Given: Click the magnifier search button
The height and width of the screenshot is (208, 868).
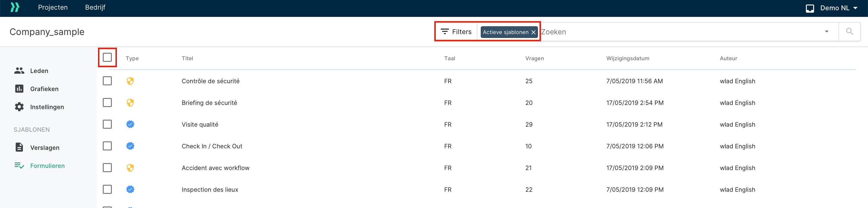Looking at the screenshot, I should coord(850,32).
